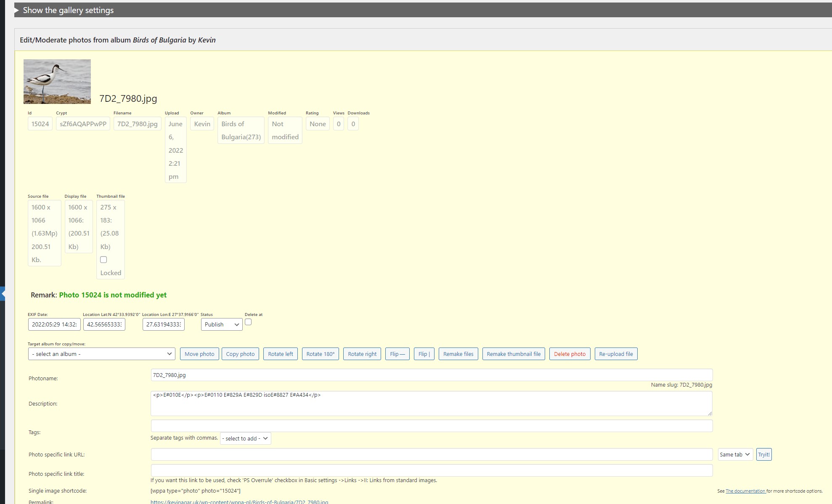The height and width of the screenshot is (504, 832).
Task: Open The documentation link
Action: coord(746,491)
